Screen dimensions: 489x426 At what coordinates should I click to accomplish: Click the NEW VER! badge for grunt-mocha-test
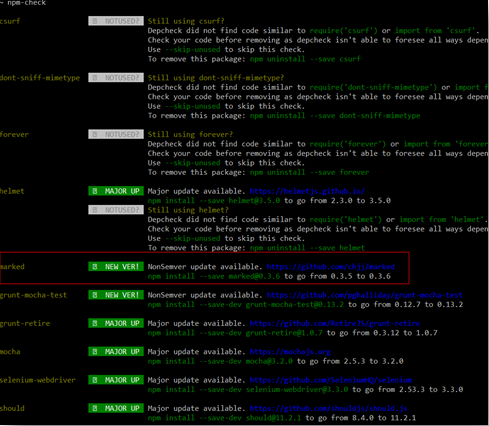click(116, 295)
